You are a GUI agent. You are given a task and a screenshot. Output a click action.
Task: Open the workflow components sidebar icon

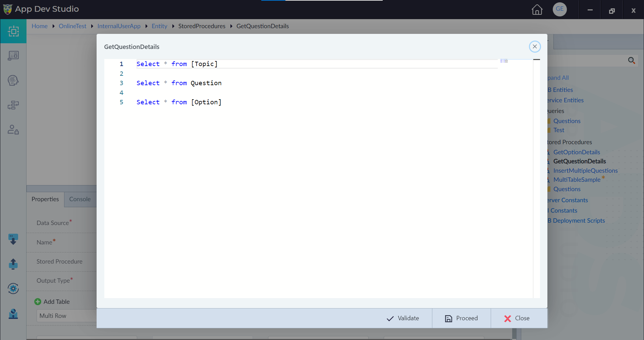(13, 105)
